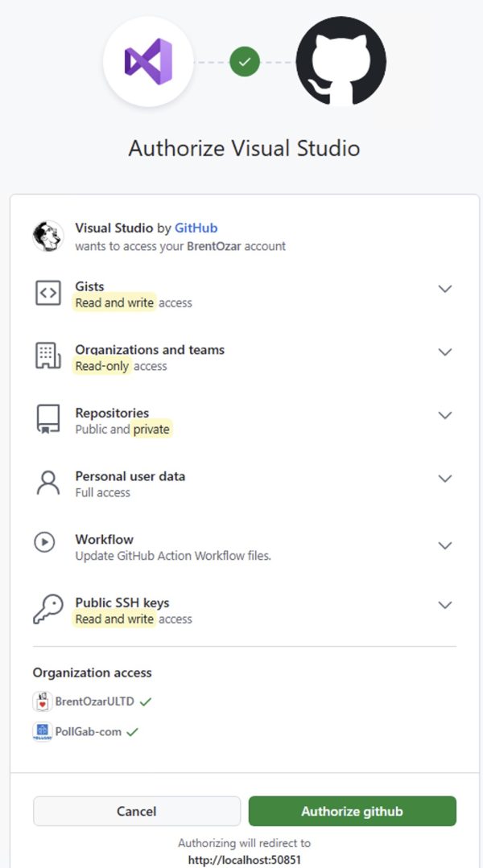483x868 pixels.
Task: Expand the Workflow permission chevron
Action: click(x=444, y=545)
